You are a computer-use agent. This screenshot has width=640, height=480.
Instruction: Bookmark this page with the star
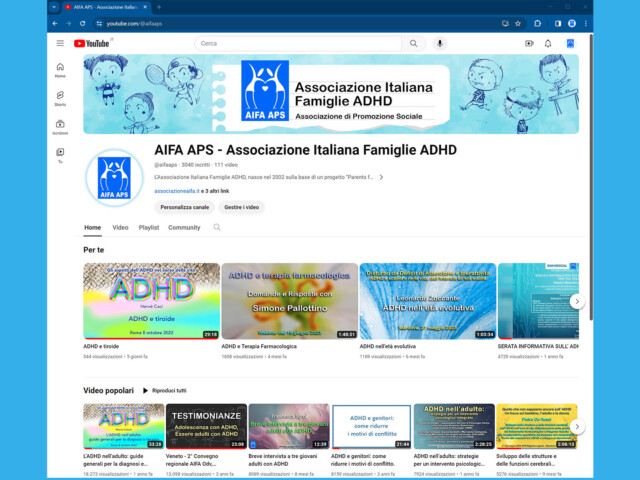click(x=518, y=24)
